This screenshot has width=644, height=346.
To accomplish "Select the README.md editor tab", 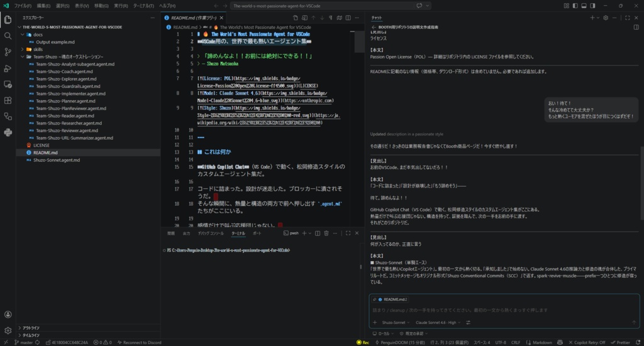I will pyautogui.click(x=194, y=18).
